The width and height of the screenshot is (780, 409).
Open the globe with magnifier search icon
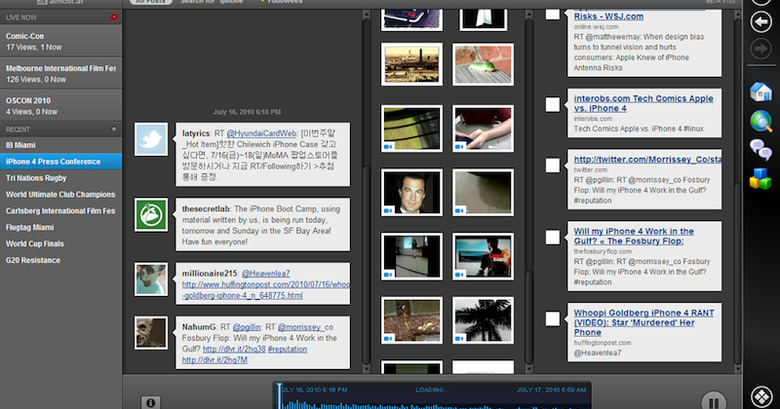tap(761, 121)
